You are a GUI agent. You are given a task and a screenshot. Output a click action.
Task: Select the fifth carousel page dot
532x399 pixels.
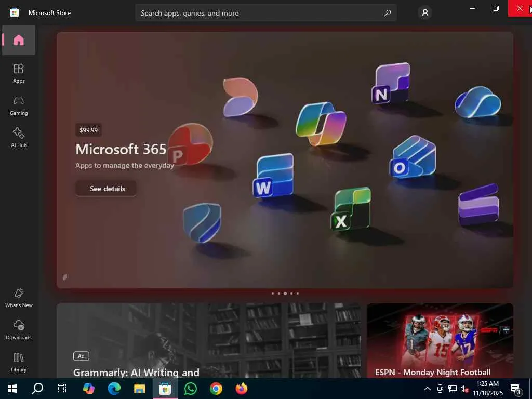(x=298, y=294)
